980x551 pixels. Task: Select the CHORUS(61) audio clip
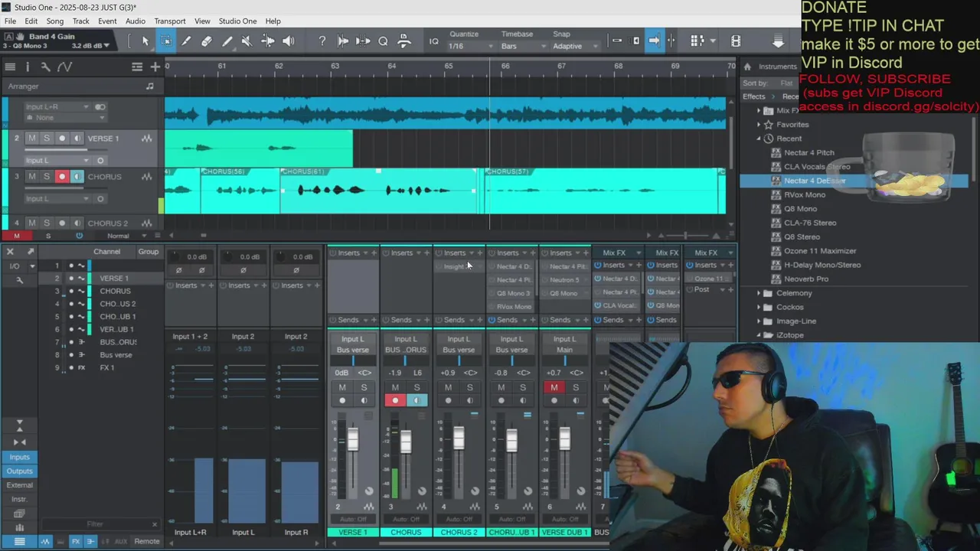(x=379, y=191)
